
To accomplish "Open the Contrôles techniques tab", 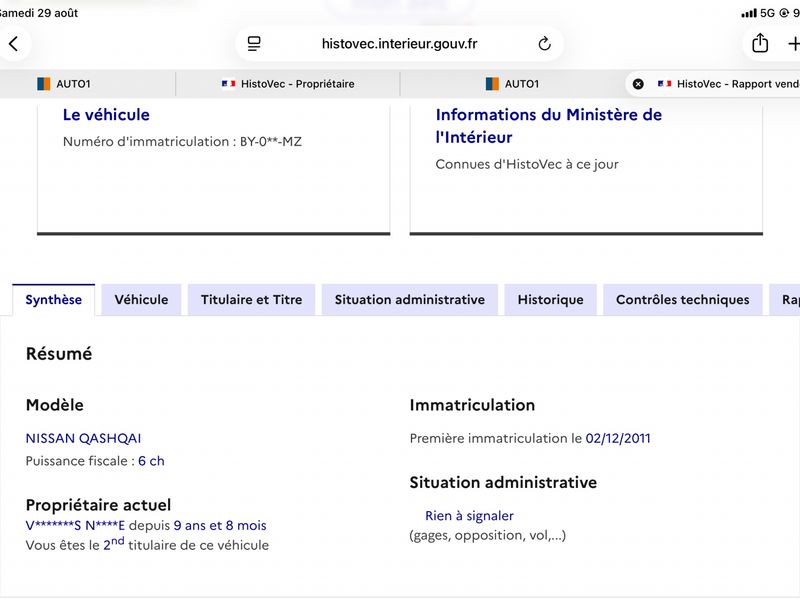I will click(x=683, y=299).
